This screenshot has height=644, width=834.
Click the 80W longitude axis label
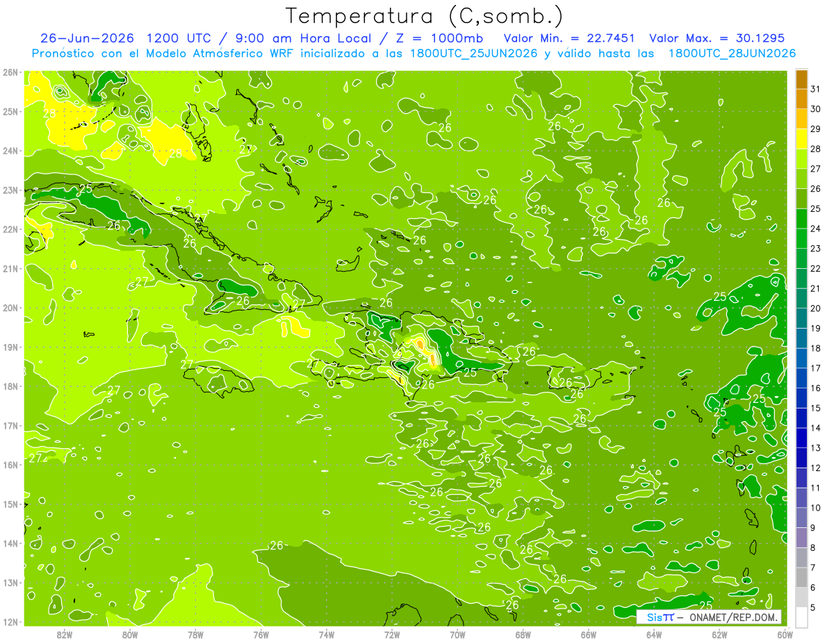click(130, 634)
